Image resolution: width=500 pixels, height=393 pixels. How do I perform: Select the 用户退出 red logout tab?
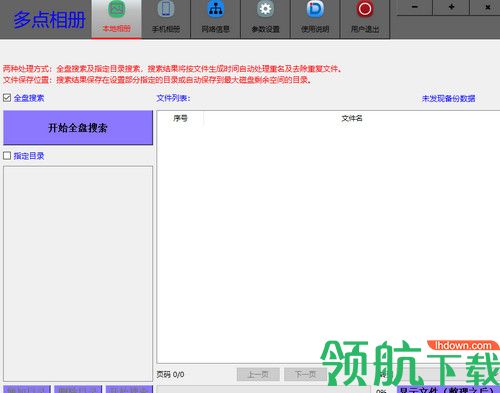click(x=365, y=19)
